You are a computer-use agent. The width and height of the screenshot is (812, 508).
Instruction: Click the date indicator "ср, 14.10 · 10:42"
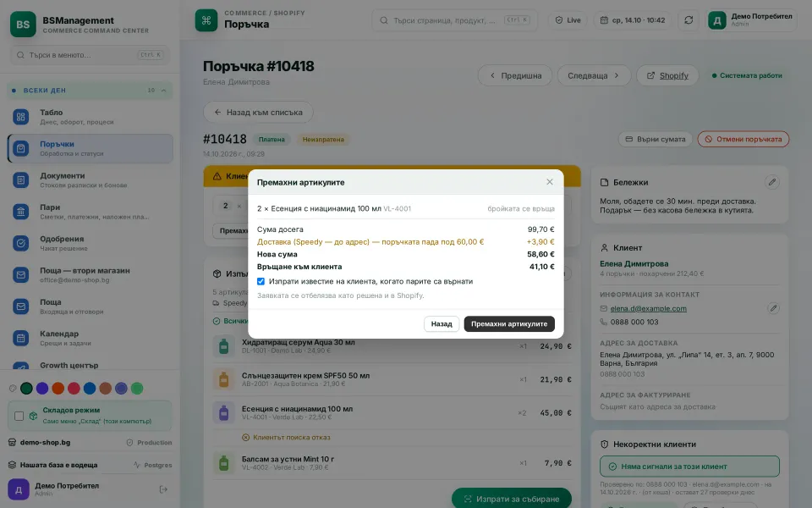coord(633,20)
